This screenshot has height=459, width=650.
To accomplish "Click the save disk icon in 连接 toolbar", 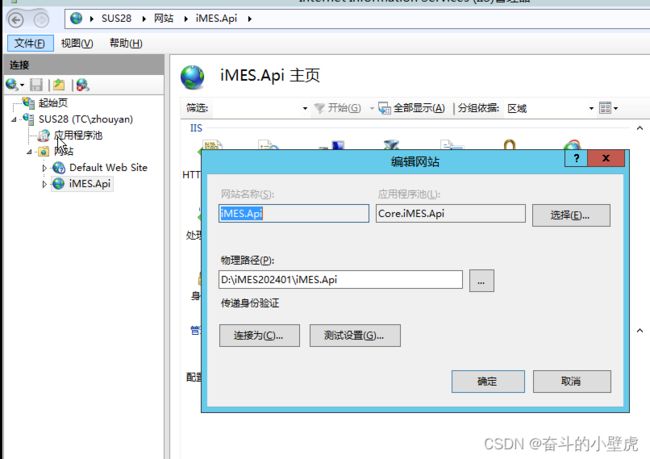I will (x=36, y=85).
